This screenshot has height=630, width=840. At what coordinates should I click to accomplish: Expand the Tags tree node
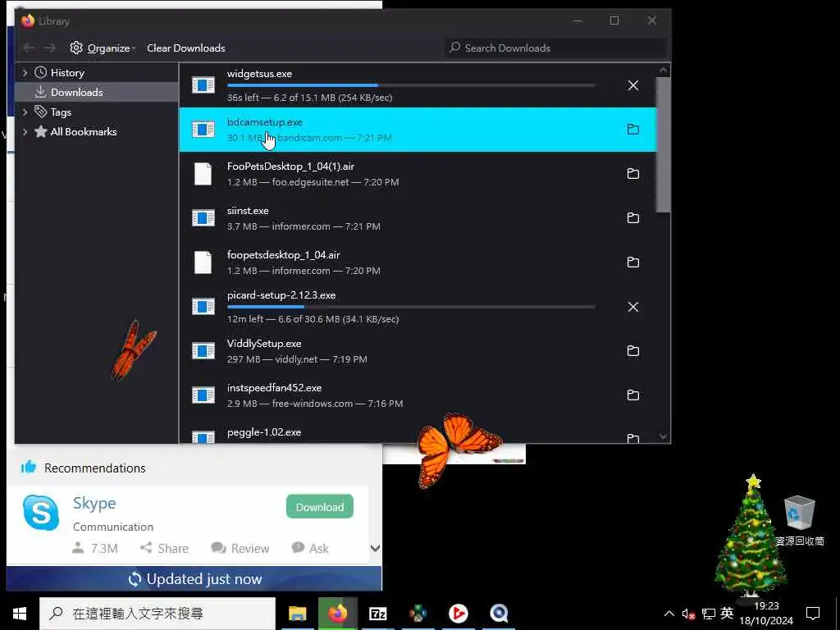pyautogui.click(x=25, y=112)
